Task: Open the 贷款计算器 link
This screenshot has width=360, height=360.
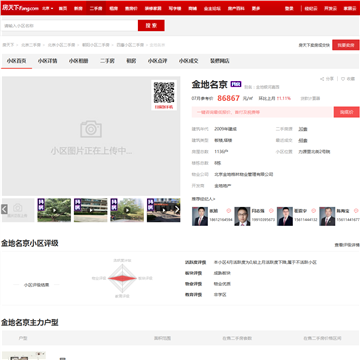Action: 310,98
